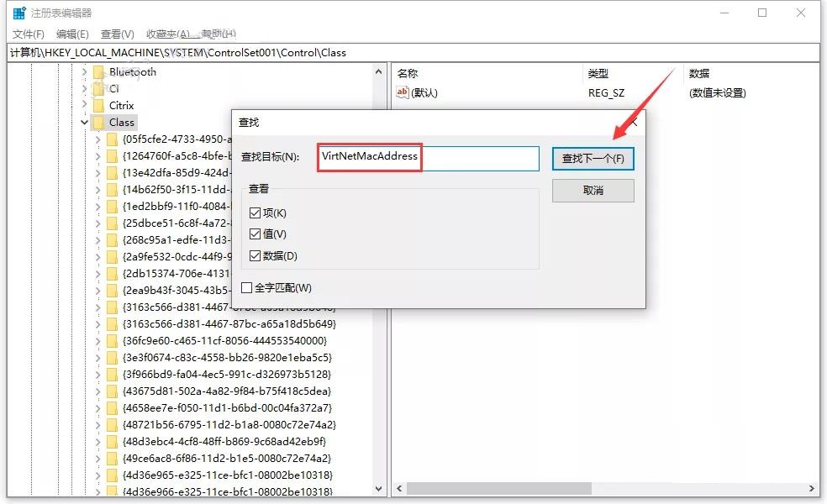Click folder icon of {4658ee7e-f050-11d1-b6bd-00c04fa372a7}
The height and width of the screenshot is (504, 827).
coord(112,408)
